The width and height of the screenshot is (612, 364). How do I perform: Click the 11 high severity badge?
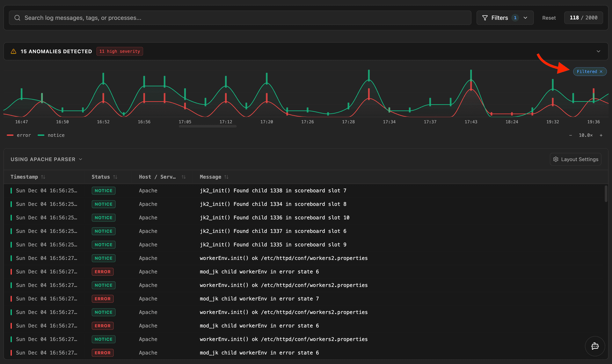pyautogui.click(x=120, y=51)
